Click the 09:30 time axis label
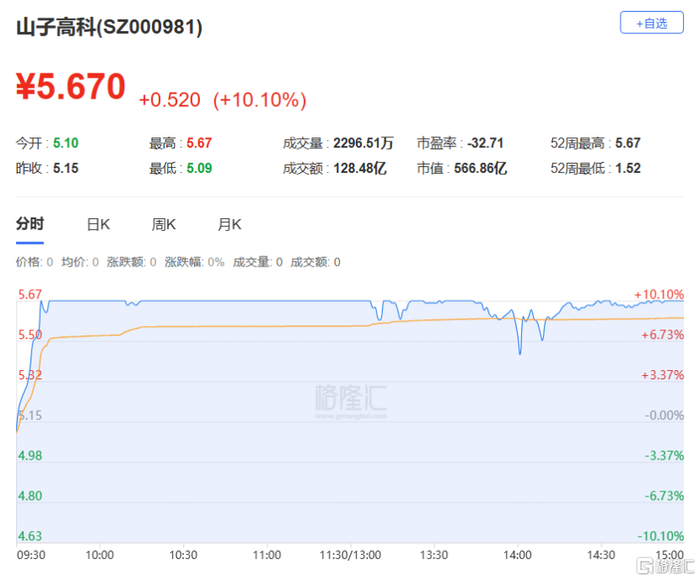 tap(31, 555)
